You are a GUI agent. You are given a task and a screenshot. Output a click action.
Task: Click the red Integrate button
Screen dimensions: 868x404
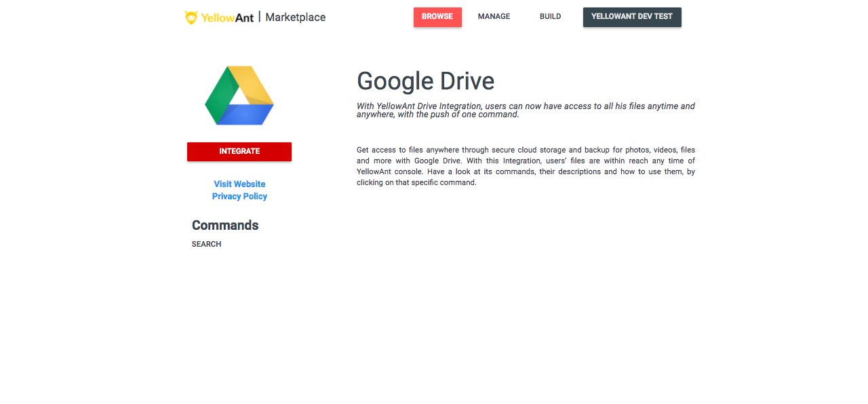tap(239, 152)
